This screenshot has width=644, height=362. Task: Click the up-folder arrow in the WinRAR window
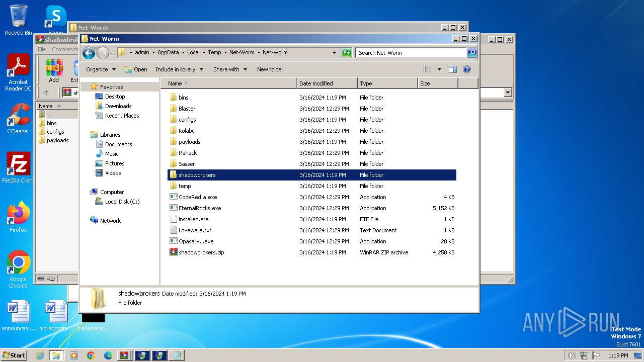coord(46,93)
